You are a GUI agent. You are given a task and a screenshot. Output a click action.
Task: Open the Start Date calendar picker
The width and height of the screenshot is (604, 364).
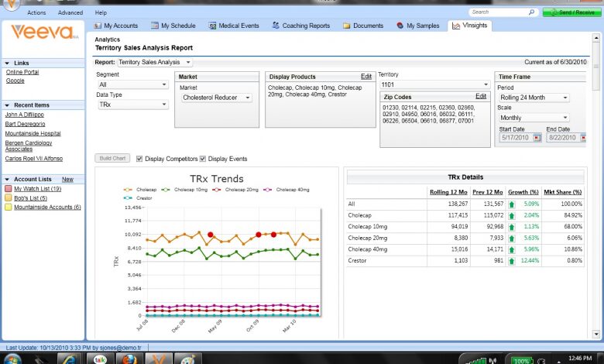(537, 138)
